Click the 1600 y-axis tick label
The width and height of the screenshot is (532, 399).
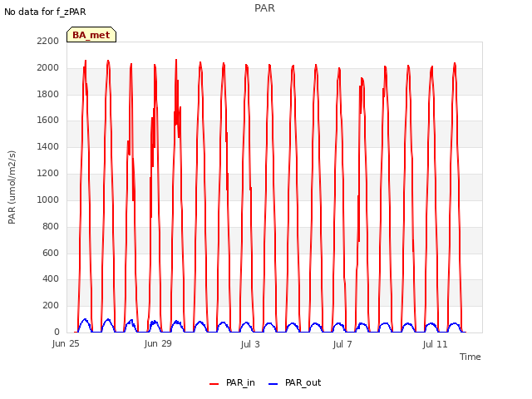pos(48,120)
